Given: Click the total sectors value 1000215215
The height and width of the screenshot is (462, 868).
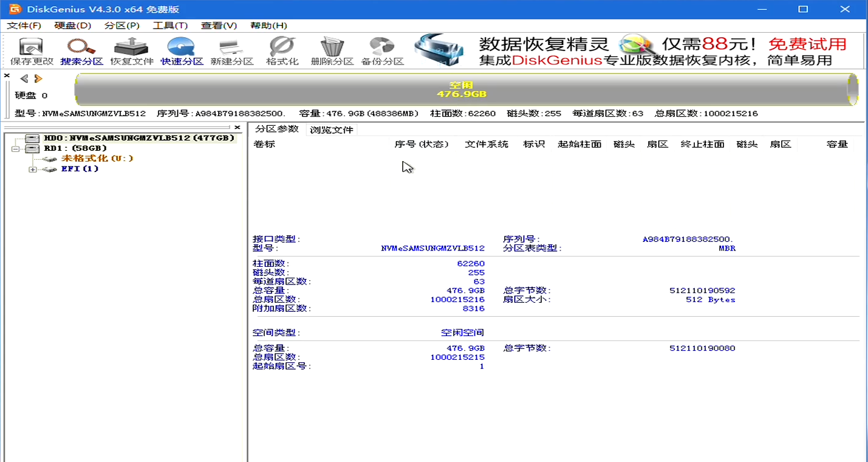Looking at the screenshot, I should click(457, 357).
